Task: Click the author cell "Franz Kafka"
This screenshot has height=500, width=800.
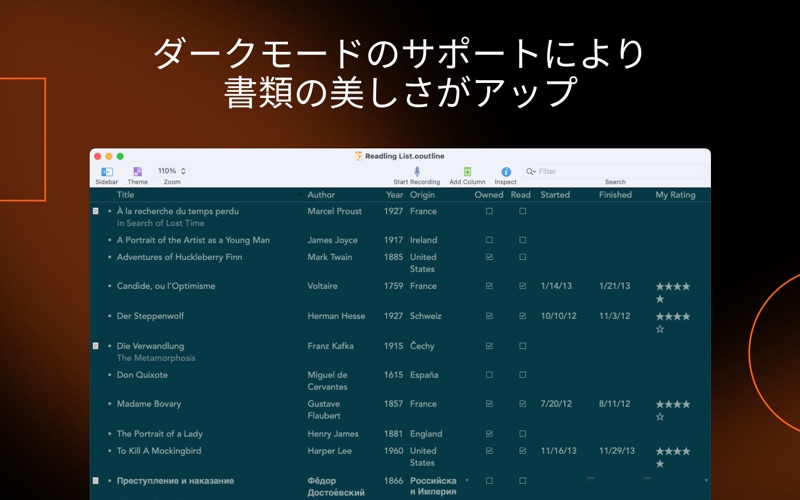Action: pos(330,346)
